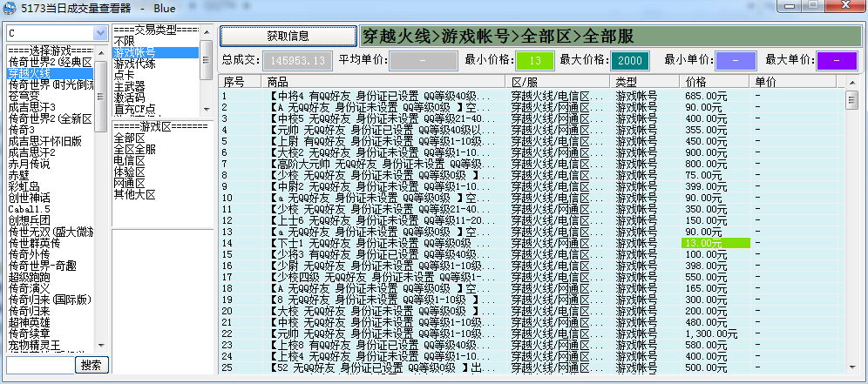Minimize the 5173 viewer window
This screenshot has height=384, width=868.
[x=790, y=6]
